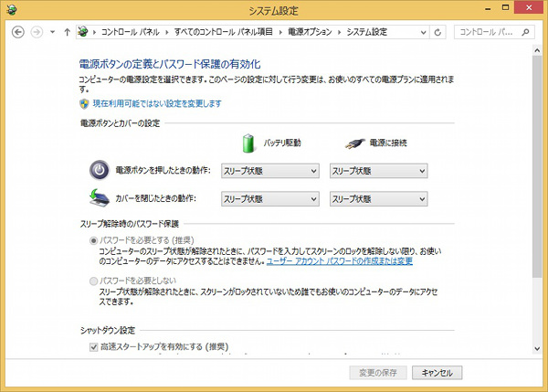Open ユーザー アカウント パスワードの作成または変更 link

pos(340,261)
